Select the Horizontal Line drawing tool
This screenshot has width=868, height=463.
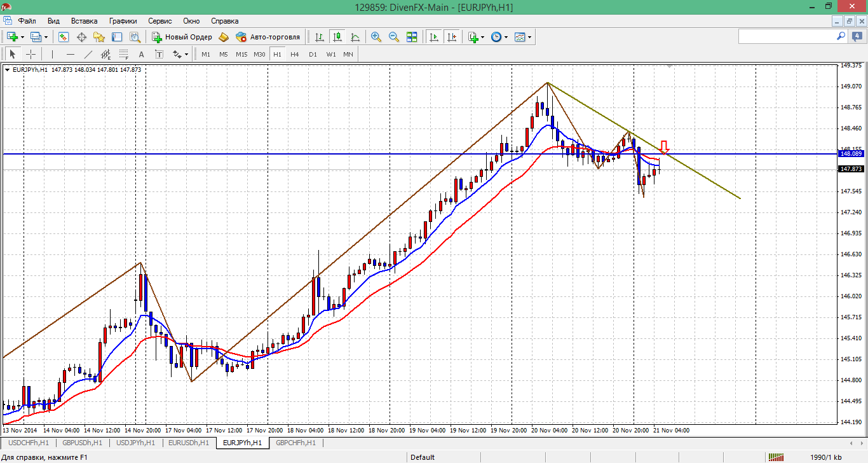[x=71, y=54]
